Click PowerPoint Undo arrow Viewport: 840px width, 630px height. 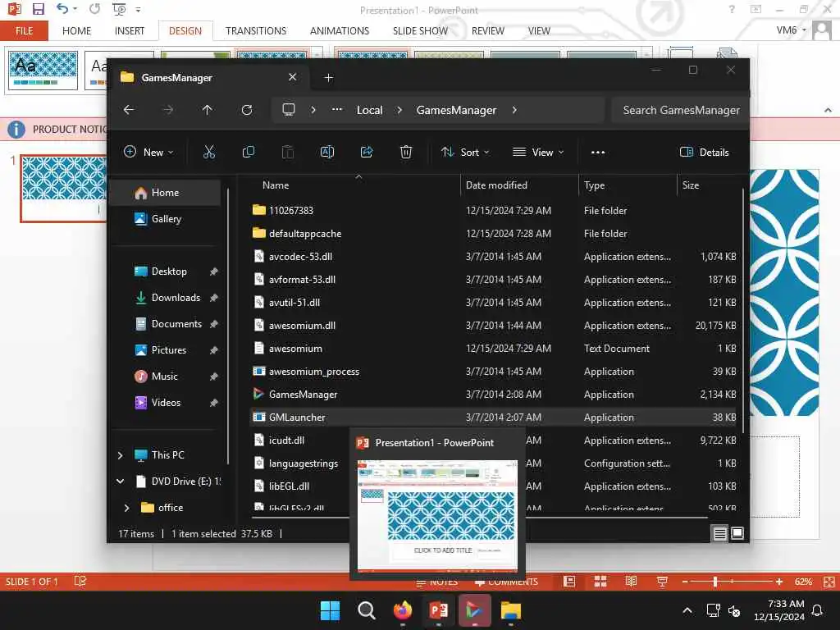(62, 8)
